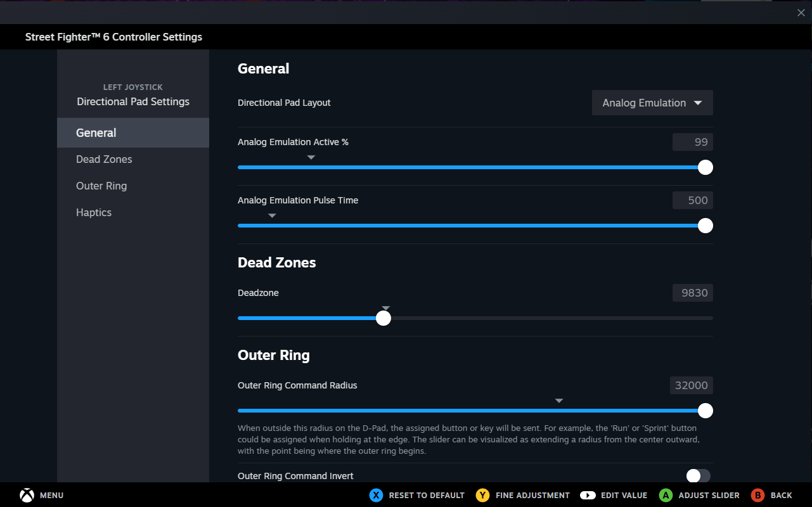Viewport: 812px width, 507px height.
Task: Close the controller settings window
Action: [801, 13]
